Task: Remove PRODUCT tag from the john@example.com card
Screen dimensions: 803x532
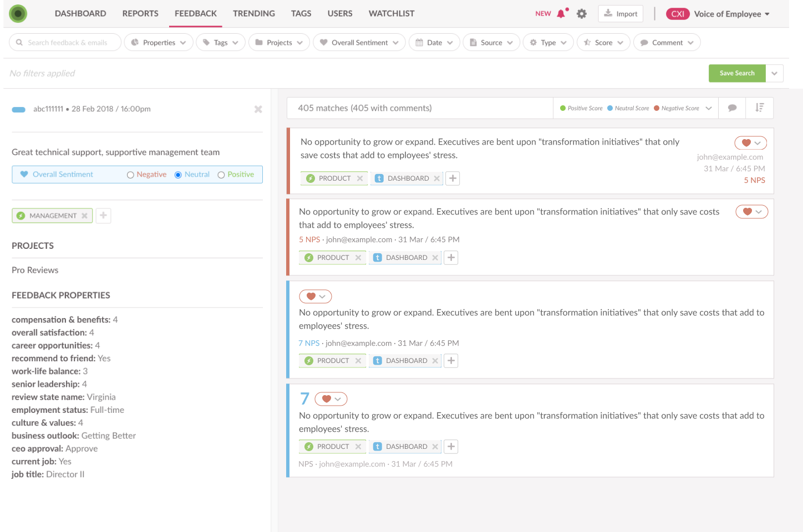Action: (360, 178)
